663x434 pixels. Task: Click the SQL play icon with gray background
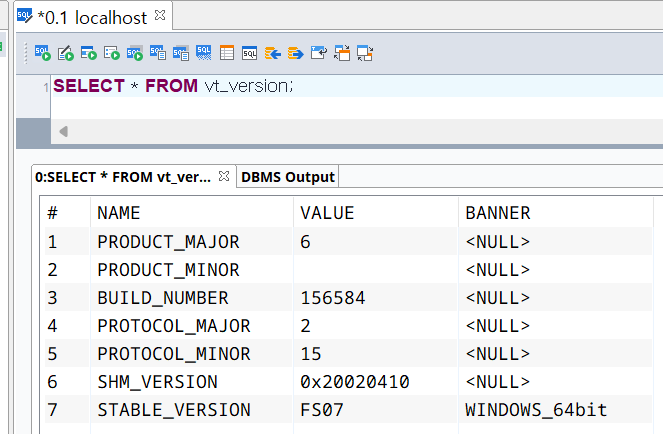coord(135,53)
